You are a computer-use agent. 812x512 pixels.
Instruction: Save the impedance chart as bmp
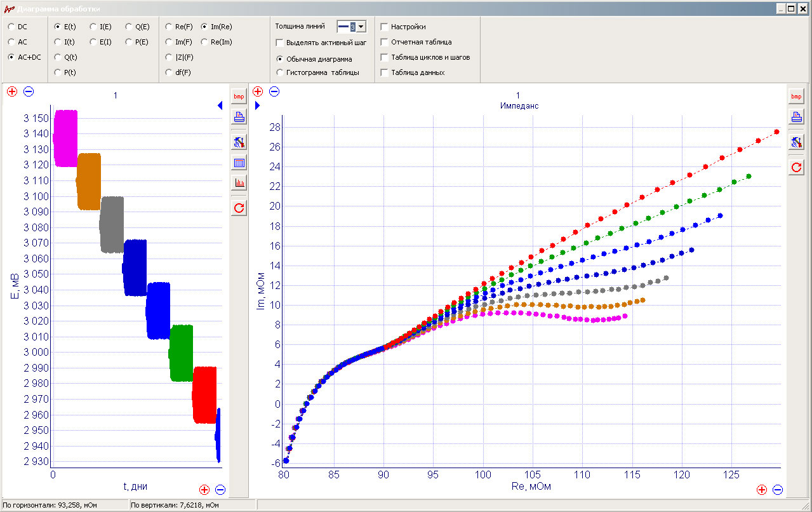click(796, 97)
